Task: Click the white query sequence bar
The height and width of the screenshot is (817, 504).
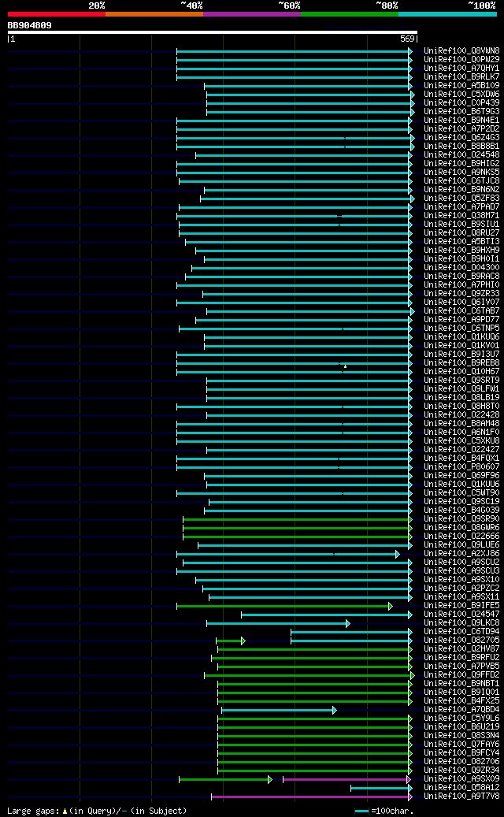Action: click(x=213, y=32)
